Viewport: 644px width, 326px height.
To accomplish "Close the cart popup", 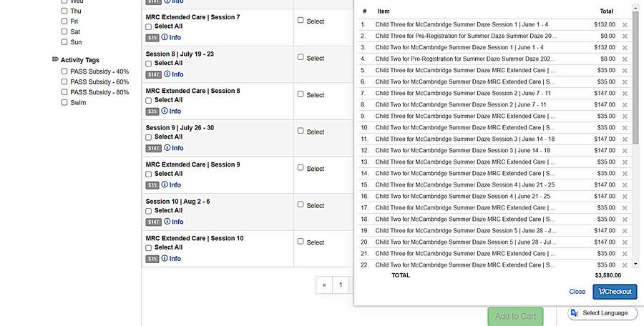I will [x=577, y=292].
